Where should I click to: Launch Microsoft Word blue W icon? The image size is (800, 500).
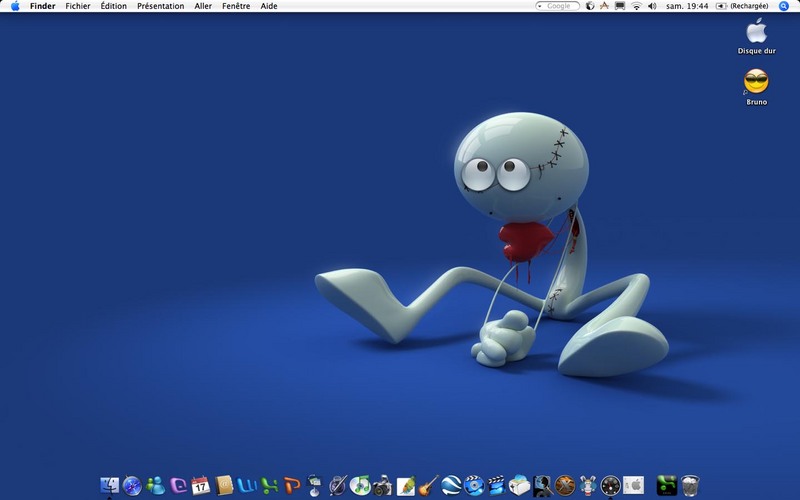tap(247, 486)
